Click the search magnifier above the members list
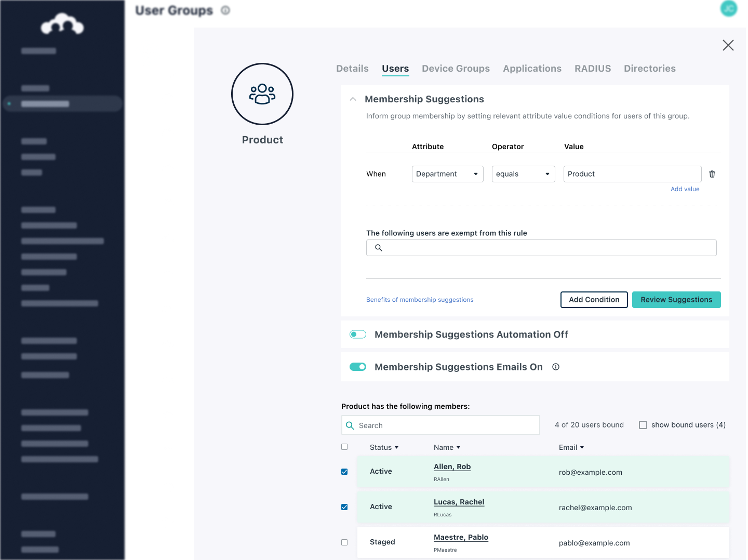The height and width of the screenshot is (560, 748). 350,425
